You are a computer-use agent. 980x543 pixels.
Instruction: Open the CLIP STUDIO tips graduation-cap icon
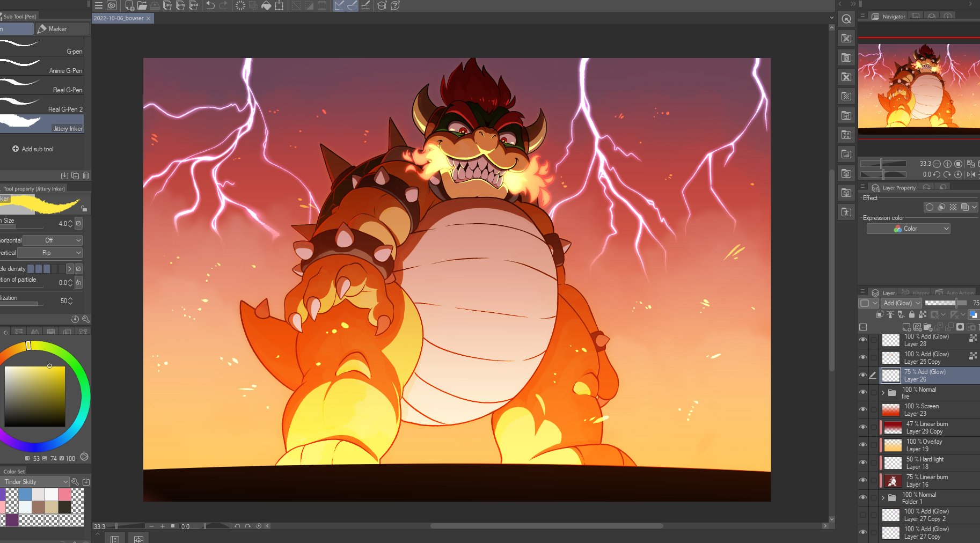pos(382,5)
